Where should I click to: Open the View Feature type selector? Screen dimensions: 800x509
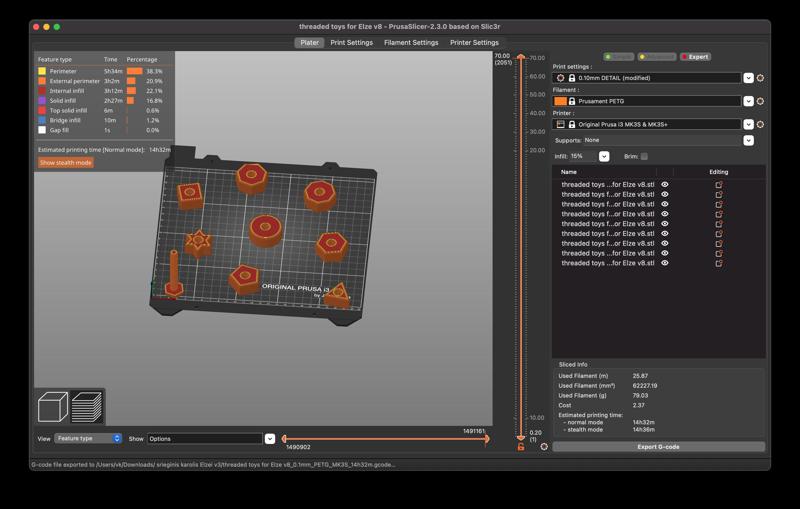(88, 439)
